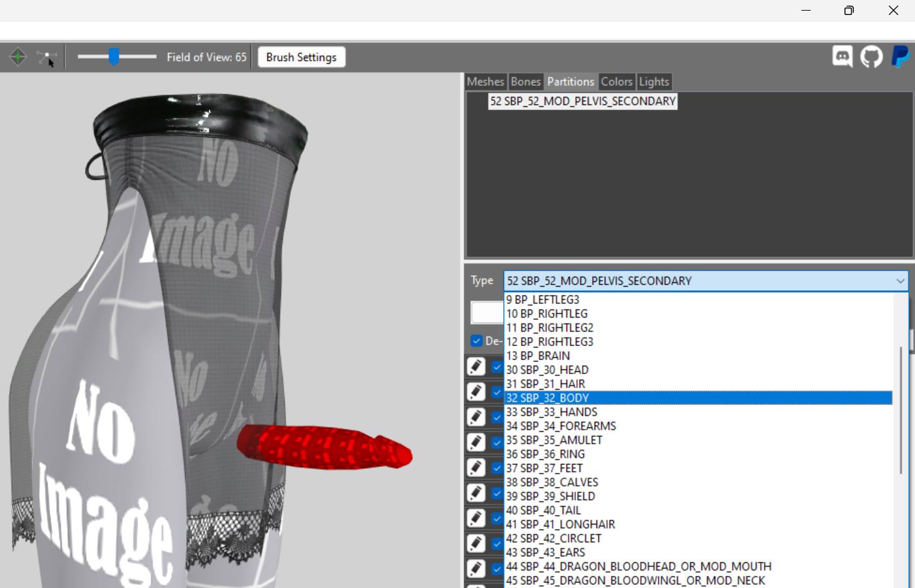Choose the 12 BP_RIGHTLEG3 option
The height and width of the screenshot is (588, 915).
click(699, 341)
